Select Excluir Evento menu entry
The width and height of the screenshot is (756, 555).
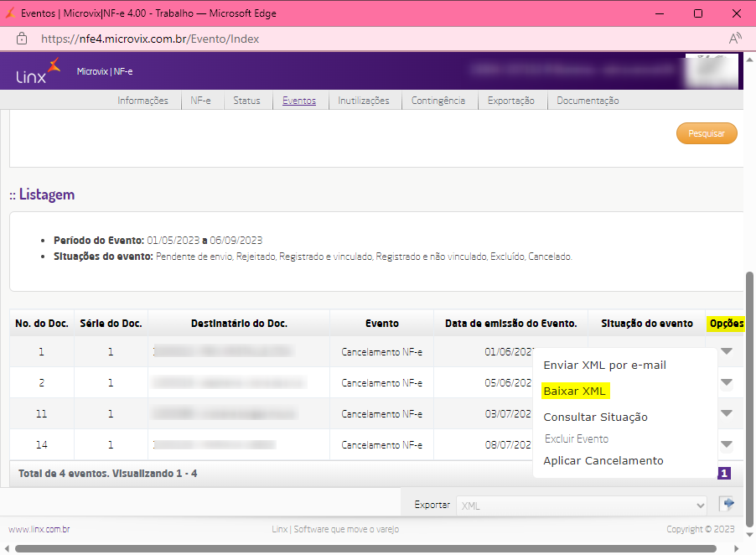[x=577, y=438]
